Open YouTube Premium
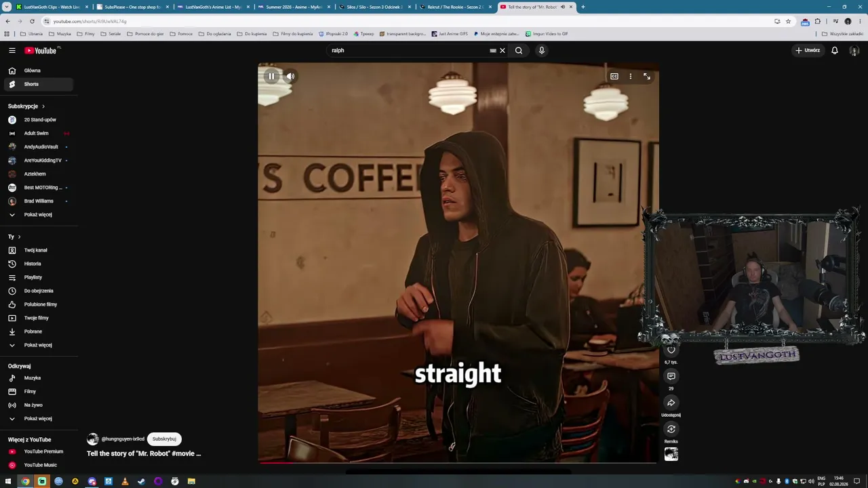Image resolution: width=868 pixels, height=488 pixels. [x=37, y=451]
